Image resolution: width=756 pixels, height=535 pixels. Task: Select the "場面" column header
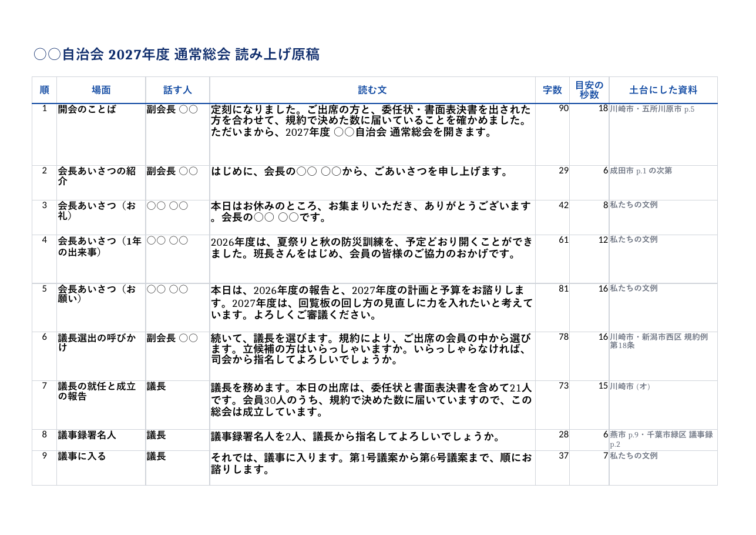click(101, 90)
